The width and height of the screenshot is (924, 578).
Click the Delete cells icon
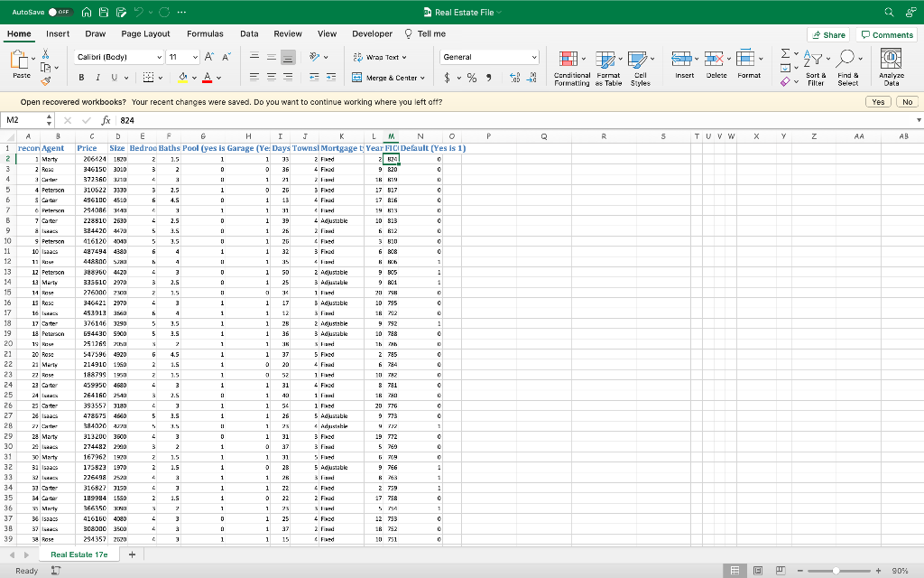pyautogui.click(x=714, y=59)
